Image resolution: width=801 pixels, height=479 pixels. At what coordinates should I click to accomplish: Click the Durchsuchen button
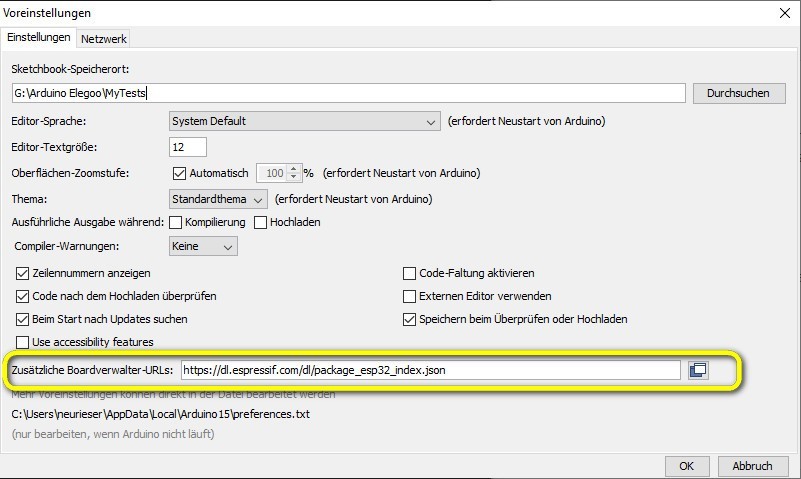pos(738,93)
